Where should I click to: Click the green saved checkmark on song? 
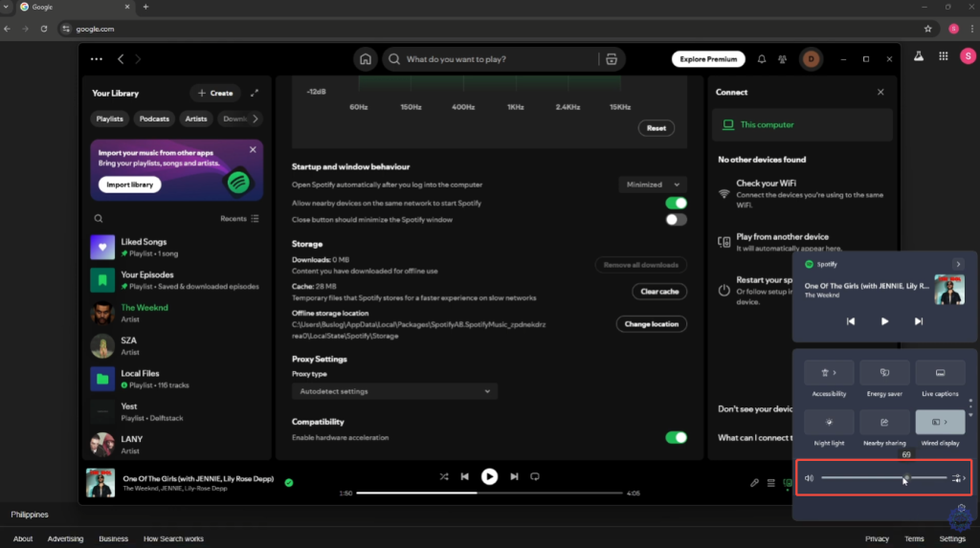(289, 483)
